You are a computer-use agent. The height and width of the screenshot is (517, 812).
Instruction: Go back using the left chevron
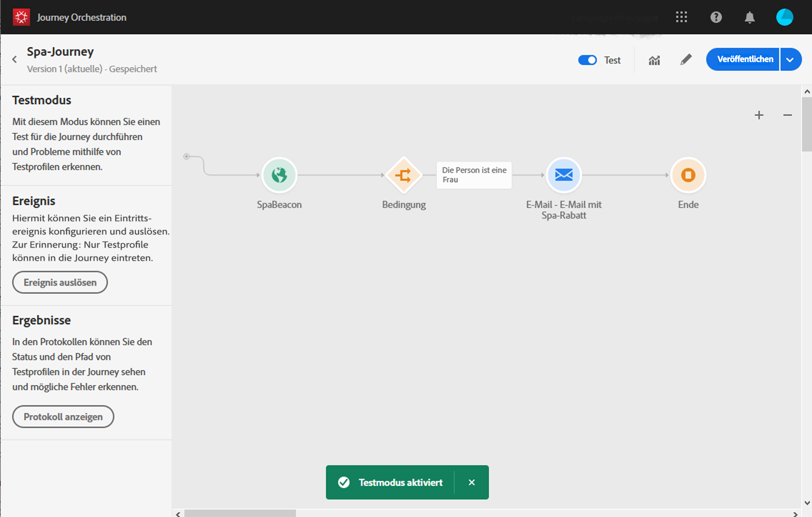[15, 60]
